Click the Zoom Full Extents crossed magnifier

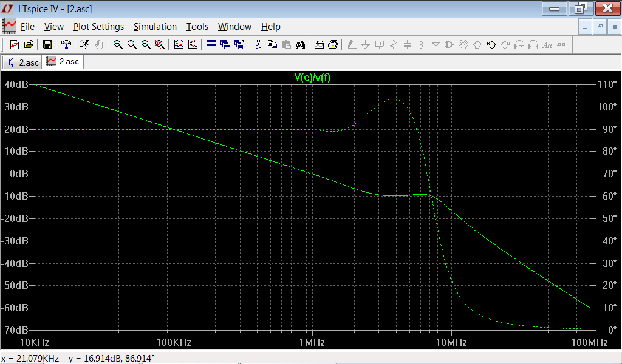click(x=160, y=45)
